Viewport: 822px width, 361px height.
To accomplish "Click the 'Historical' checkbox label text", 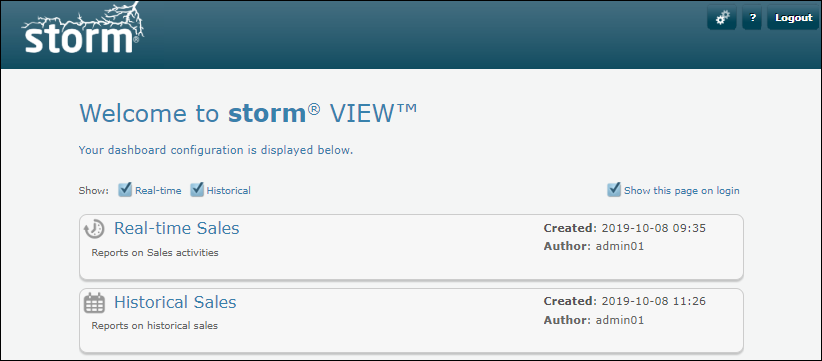I will [x=229, y=191].
